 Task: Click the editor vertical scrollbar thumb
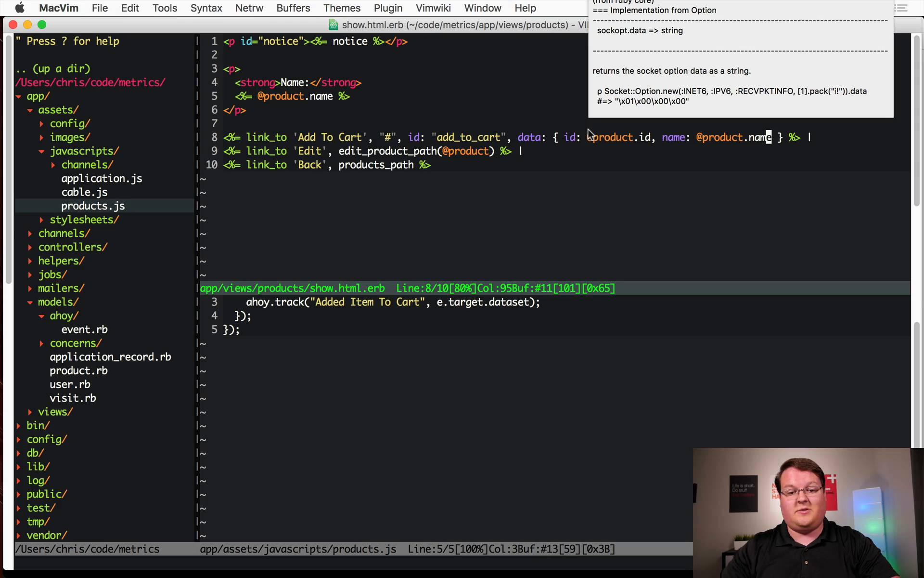(916, 120)
